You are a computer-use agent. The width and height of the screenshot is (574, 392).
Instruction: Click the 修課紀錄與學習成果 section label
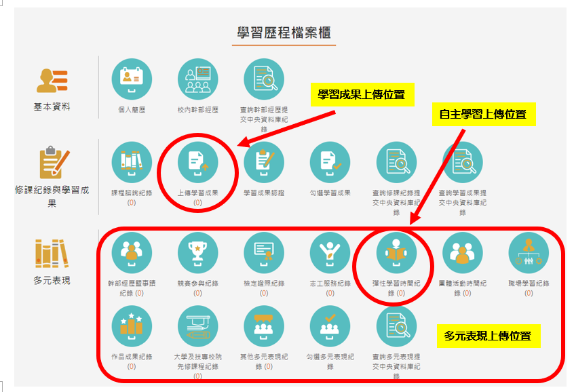click(52, 197)
